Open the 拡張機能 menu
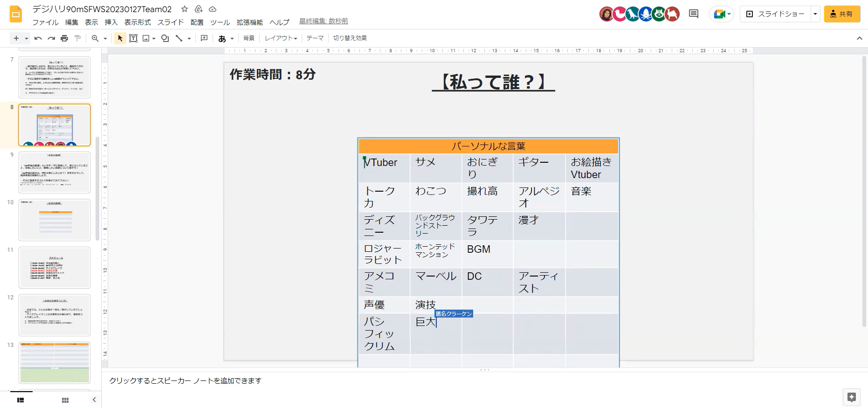 250,22
